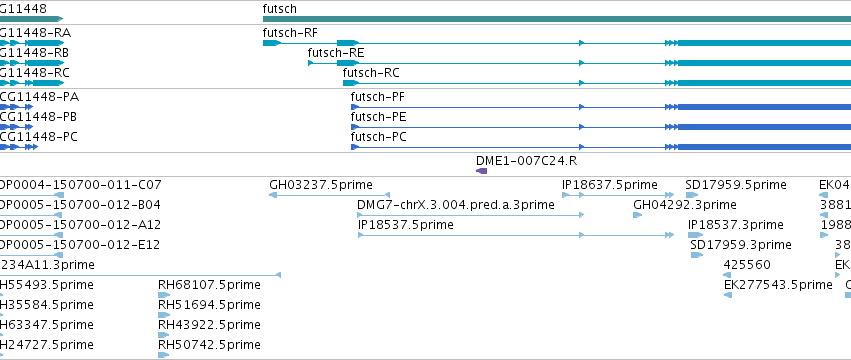Click the RH51694.5prime label

[209, 305]
